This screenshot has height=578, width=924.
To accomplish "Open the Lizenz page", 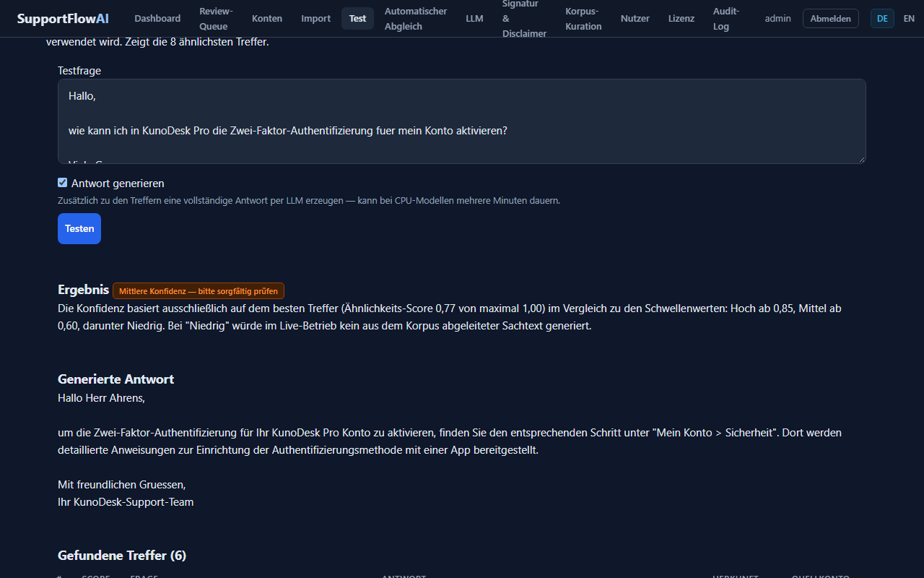I will tap(681, 19).
